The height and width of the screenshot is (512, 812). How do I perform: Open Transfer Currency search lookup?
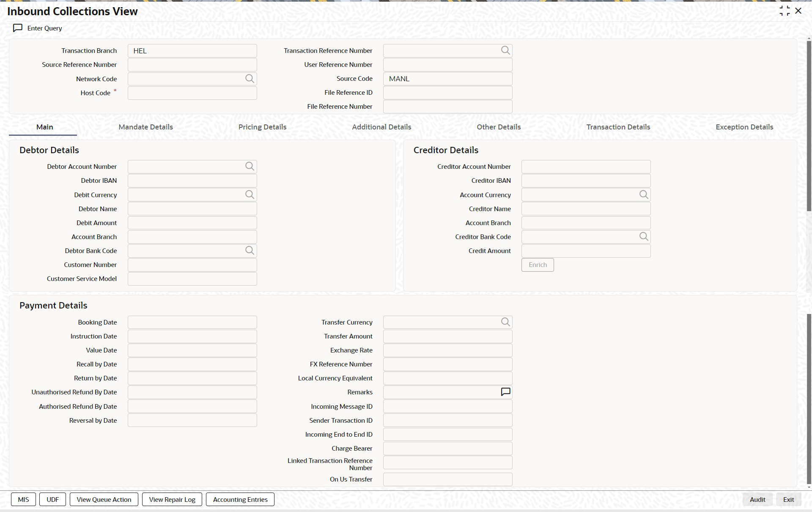coord(505,322)
